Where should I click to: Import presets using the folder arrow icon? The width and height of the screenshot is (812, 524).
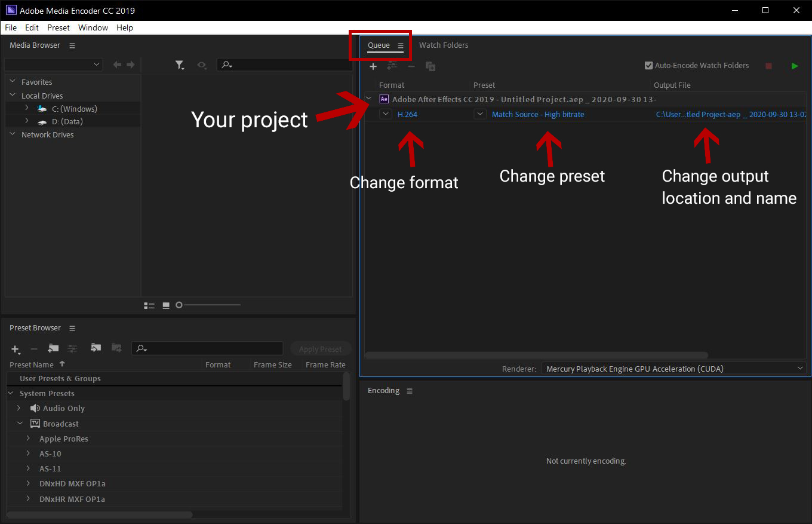click(96, 348)
